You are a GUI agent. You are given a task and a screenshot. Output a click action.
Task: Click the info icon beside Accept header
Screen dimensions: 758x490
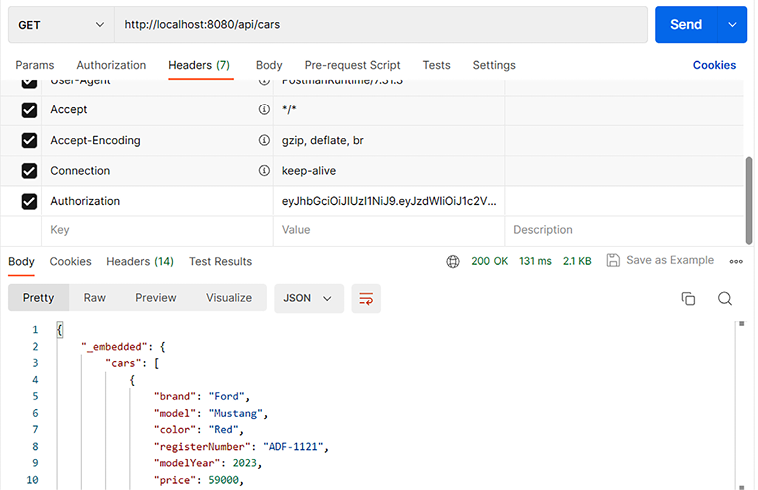(x=264, y=110)
